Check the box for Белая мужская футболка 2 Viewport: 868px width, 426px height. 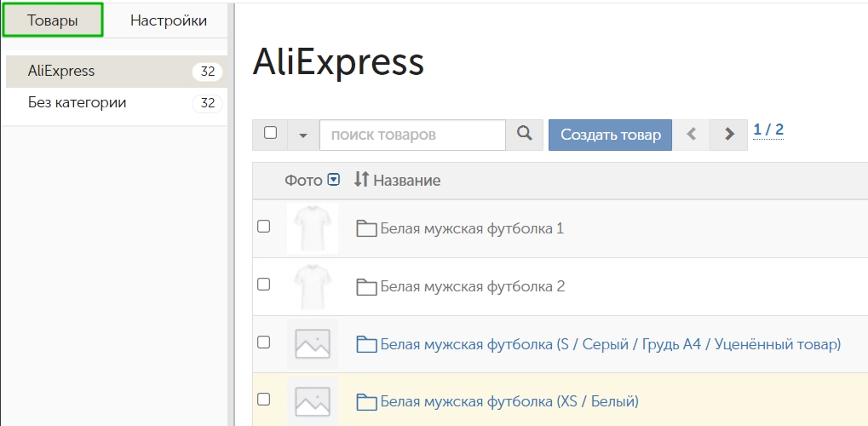tap(264, 285)
